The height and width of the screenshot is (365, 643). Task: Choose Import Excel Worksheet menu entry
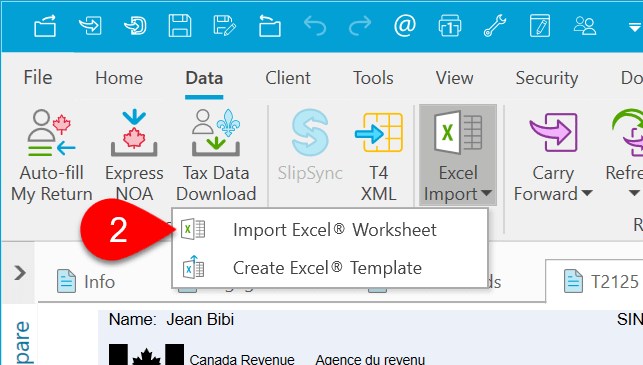[x=330, y=230]
